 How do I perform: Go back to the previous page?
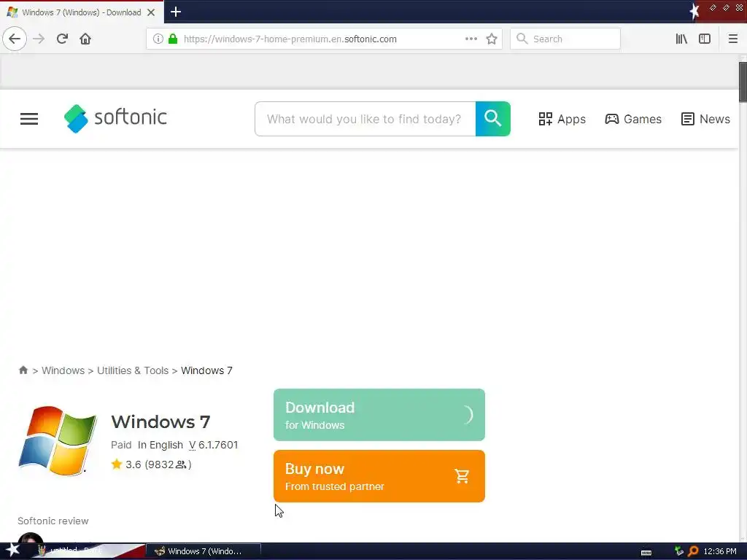point(15,39)
